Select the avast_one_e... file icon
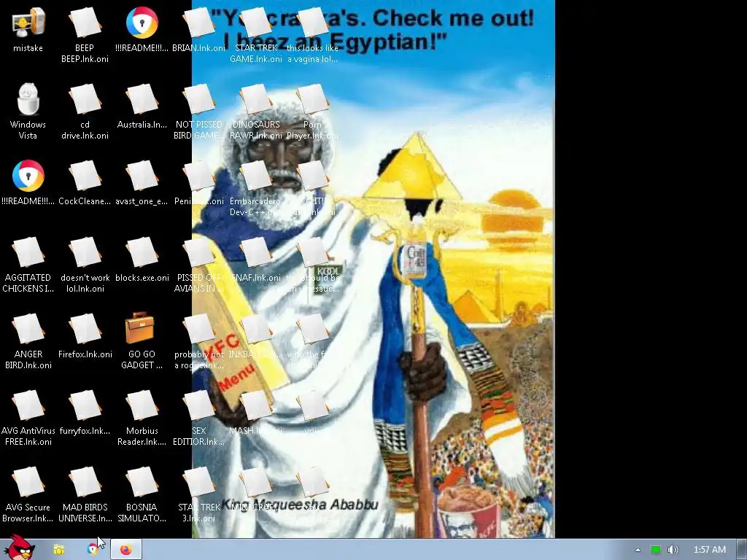The width and height of the screenshot is (747, 560). tap(142, 176)
